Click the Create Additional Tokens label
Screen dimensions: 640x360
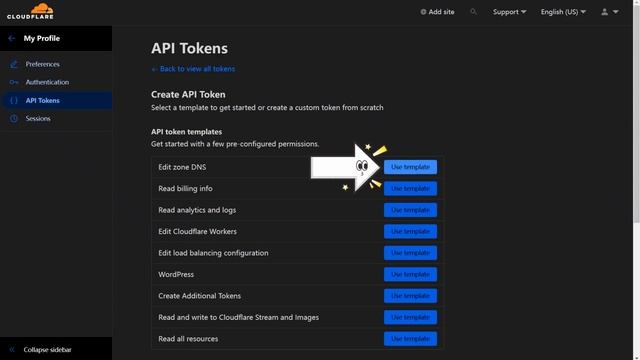coord(200,296)
